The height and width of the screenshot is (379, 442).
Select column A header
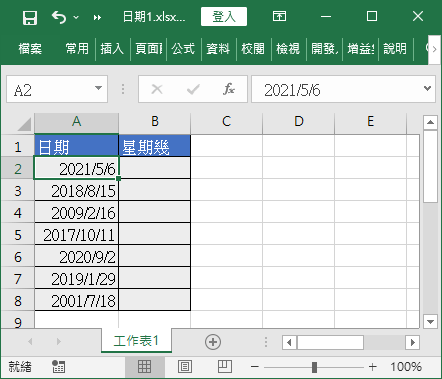point(76,122)
